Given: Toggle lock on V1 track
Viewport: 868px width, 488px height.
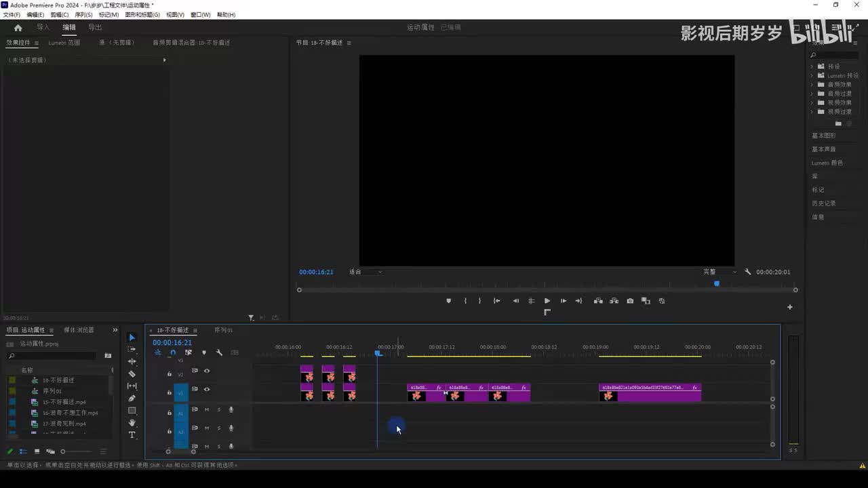Looking at the screenshot, I should (170, 392).
